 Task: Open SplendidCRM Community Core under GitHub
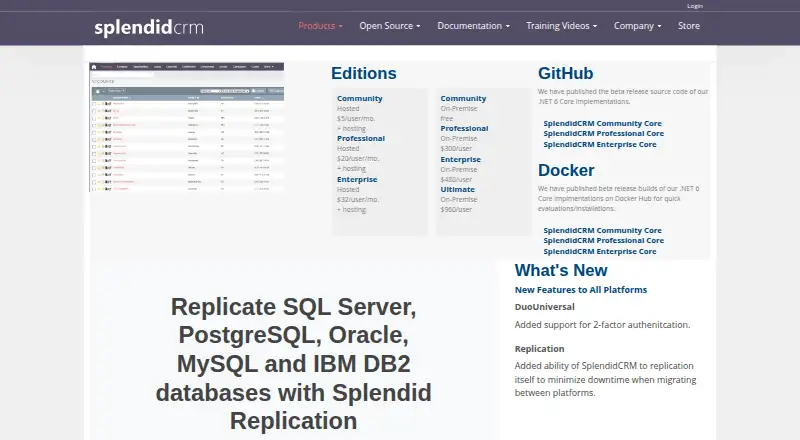[x=603, y=124]
